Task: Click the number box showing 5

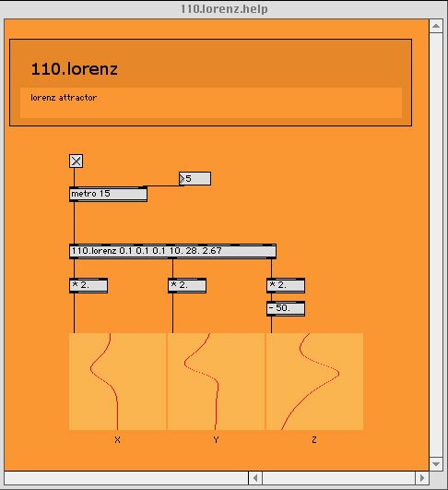Action: point(195,178)
